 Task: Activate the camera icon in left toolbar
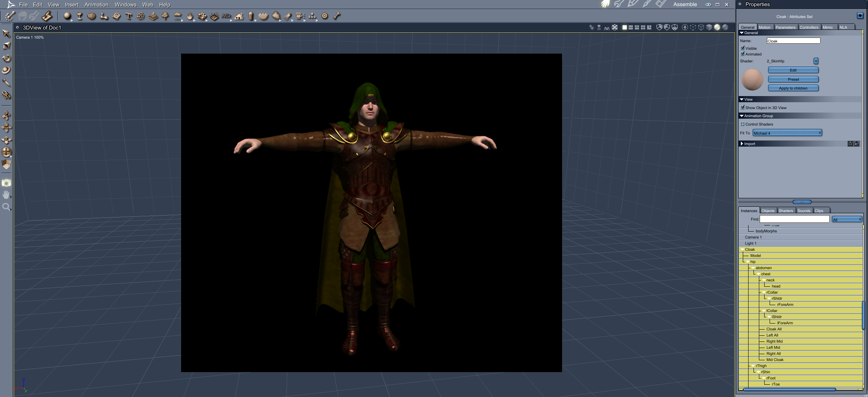click(6, 183)
